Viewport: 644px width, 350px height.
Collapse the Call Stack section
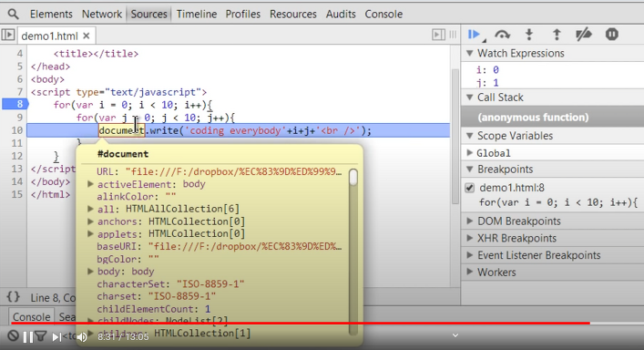(x=470, y=98)
